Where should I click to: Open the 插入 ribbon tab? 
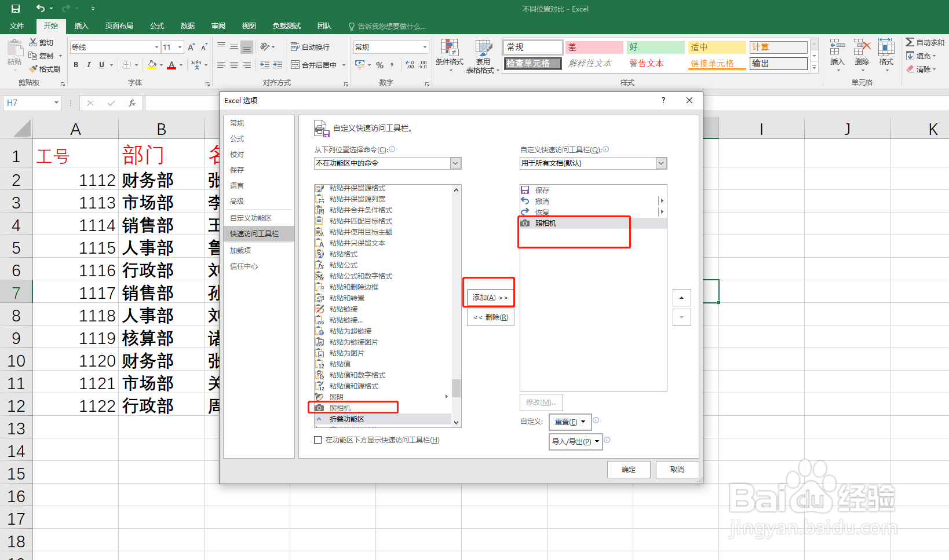(x=82, y=26)
